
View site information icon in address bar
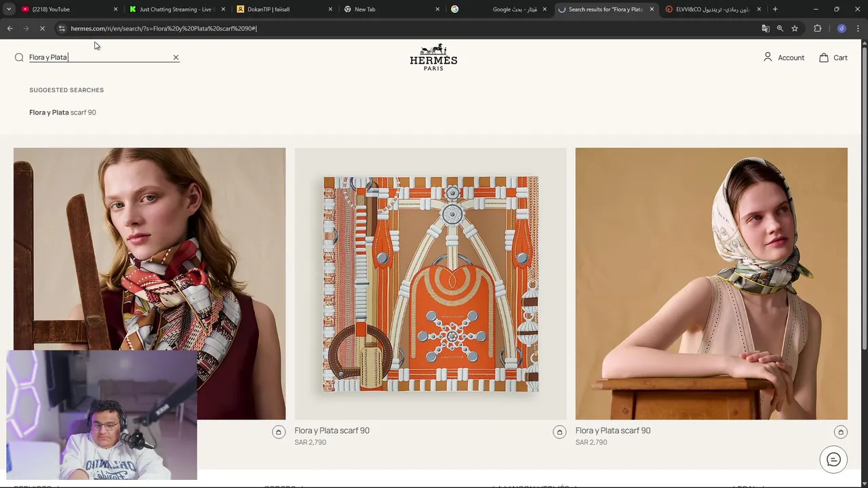pos(62,28)
